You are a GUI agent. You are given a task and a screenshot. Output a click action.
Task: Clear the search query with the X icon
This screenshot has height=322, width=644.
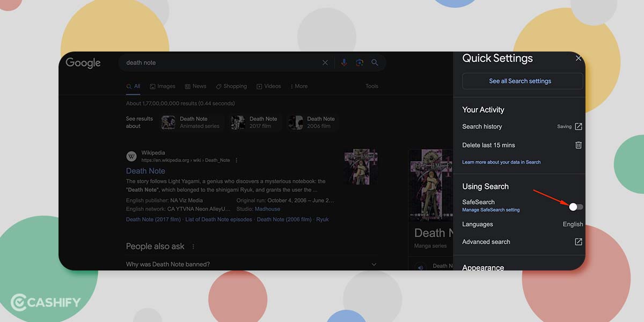pos(325,62)
